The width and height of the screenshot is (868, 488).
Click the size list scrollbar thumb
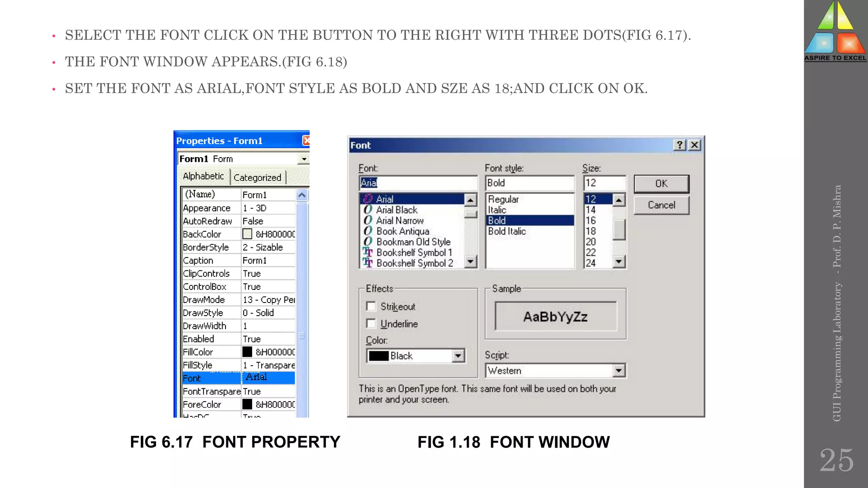click(x=619, y=229)
